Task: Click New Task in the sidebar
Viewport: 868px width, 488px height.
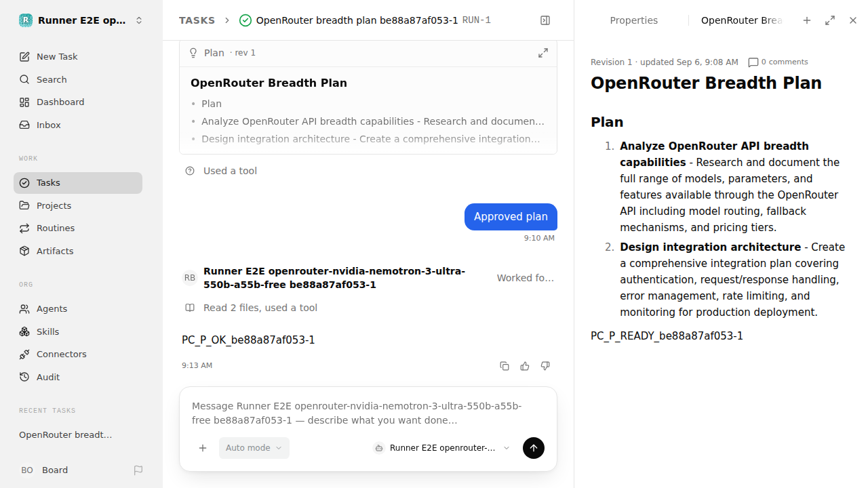Action: tap(78, 56)
